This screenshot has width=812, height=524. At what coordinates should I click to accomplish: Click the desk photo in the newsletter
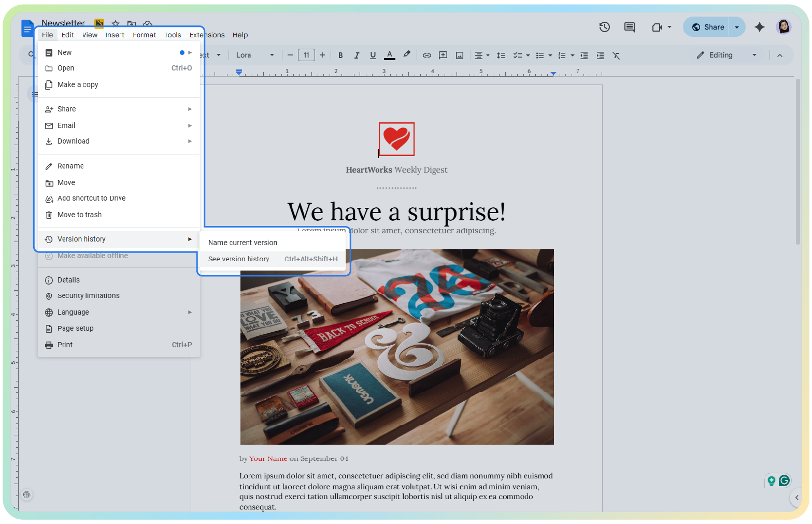click(397, 347)
